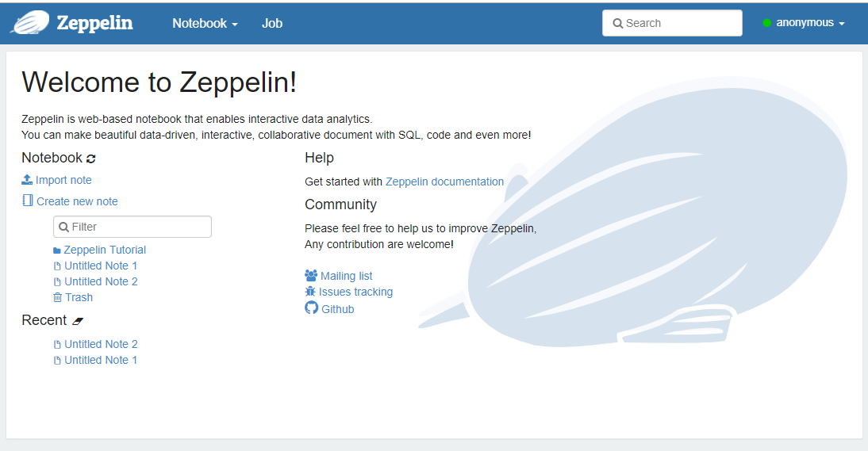Image resolution: width=868 pixels, height=451 pixels.
Task: Open the Github link
Action: tap(338, 309)
